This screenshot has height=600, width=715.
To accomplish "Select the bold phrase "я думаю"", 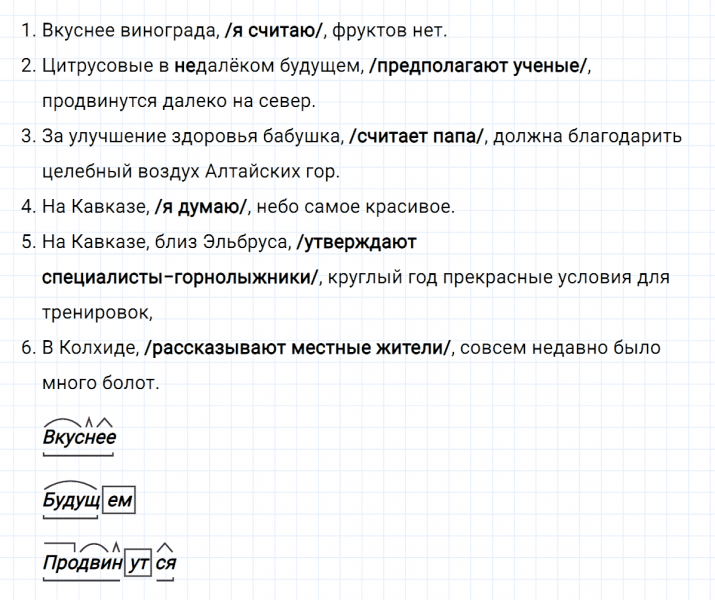I will click(200, 207).
